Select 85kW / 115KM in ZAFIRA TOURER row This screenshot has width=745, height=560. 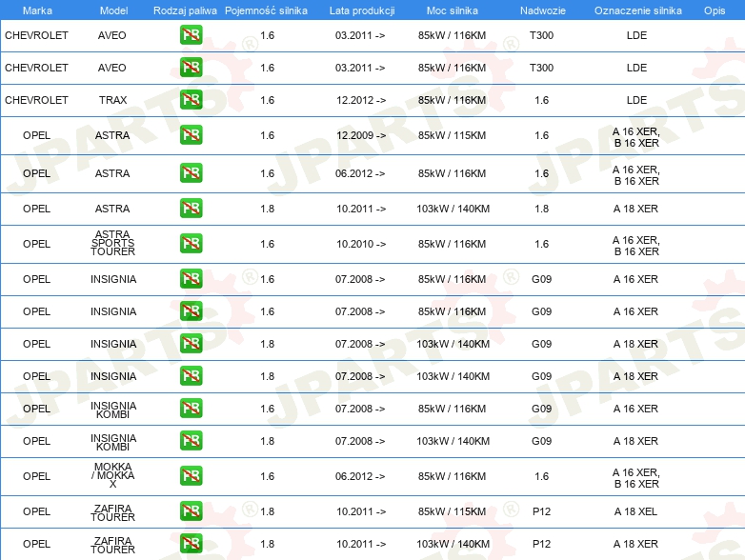click(x=452, y=511)
